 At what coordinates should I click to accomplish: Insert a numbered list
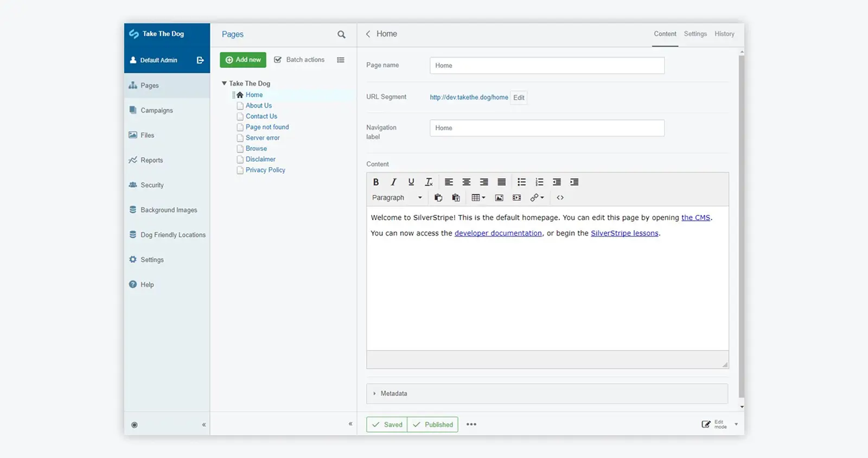[x=539, y=182]
